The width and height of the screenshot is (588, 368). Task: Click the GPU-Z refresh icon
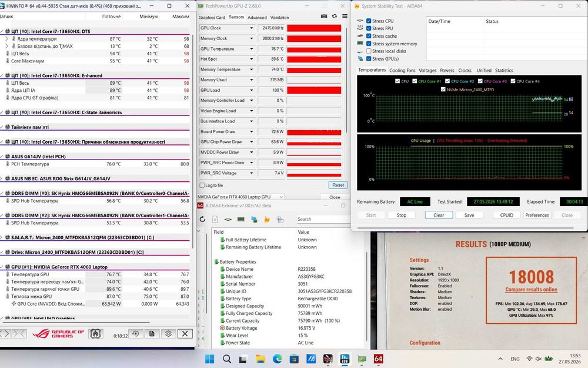(x=334, y=16)
